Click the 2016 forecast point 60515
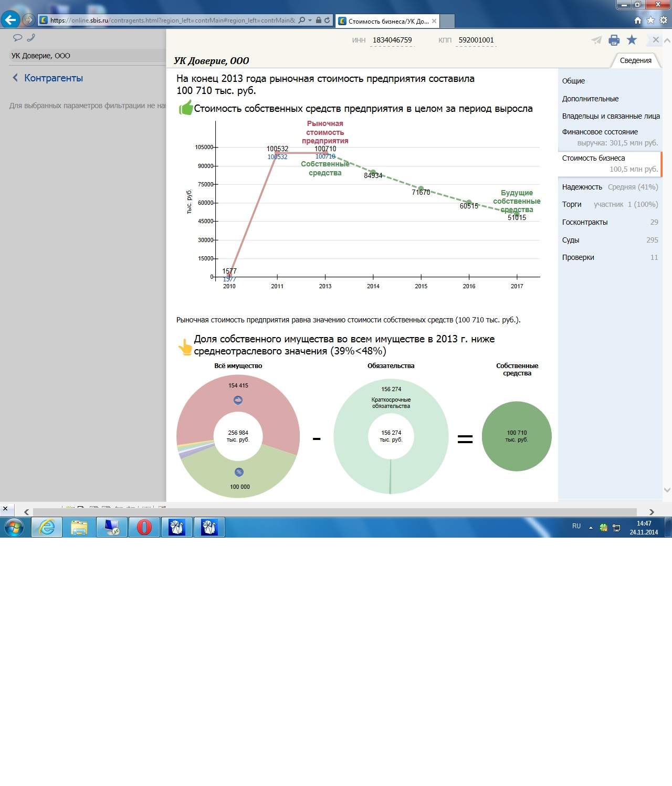Image resolution: width=672 pixels, height=786 pixels. (469, 202)
